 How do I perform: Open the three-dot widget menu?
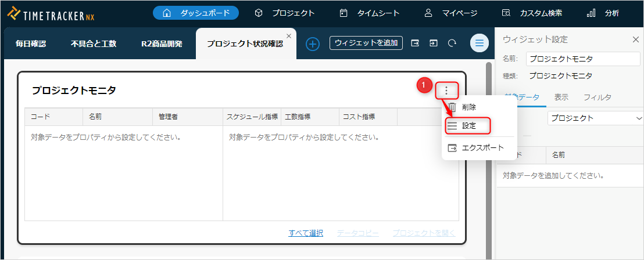(x=446, y=91)
